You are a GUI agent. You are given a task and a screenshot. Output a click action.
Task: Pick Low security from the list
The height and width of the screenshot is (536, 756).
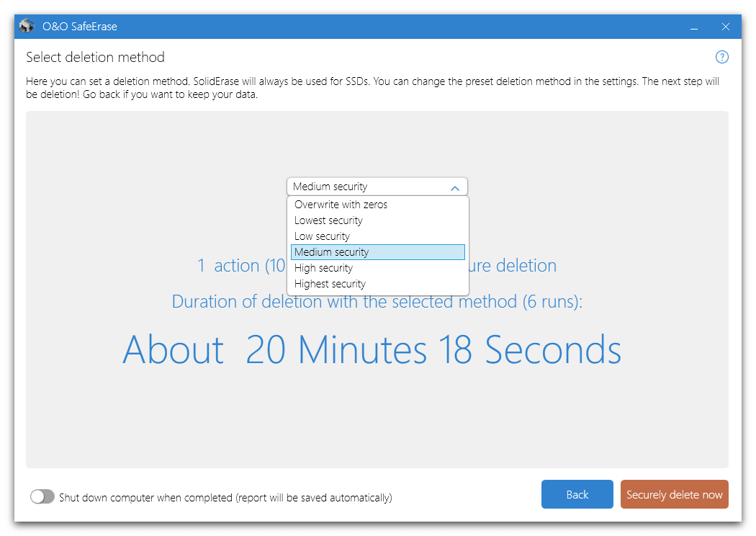click(377, 236)
